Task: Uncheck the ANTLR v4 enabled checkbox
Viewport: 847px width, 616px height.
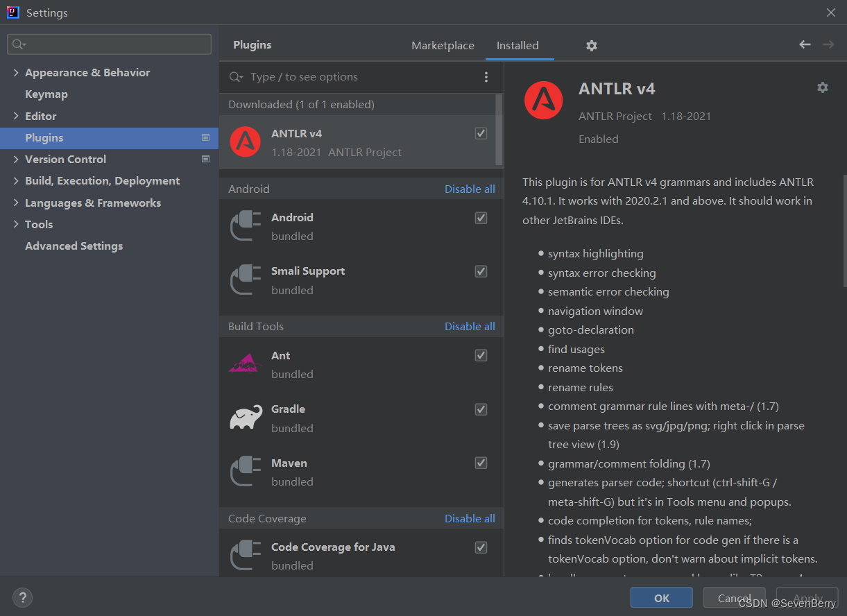Action: [x=481, y=133]
